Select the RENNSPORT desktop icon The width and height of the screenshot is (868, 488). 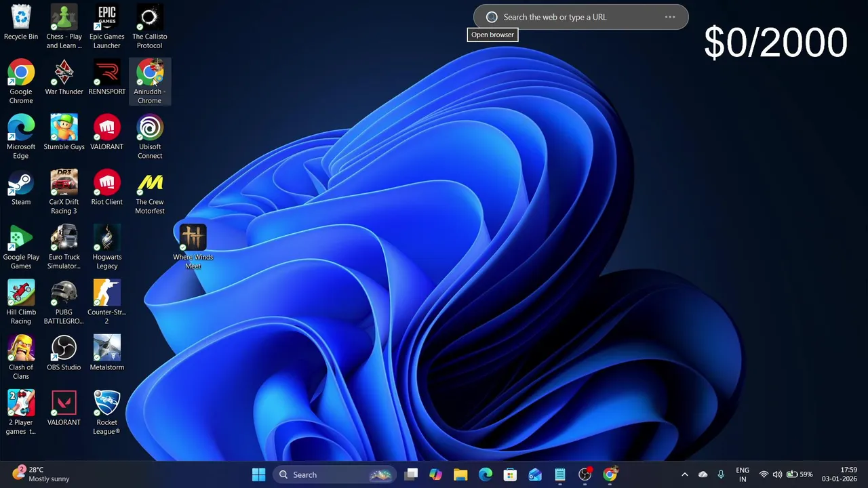106,77
